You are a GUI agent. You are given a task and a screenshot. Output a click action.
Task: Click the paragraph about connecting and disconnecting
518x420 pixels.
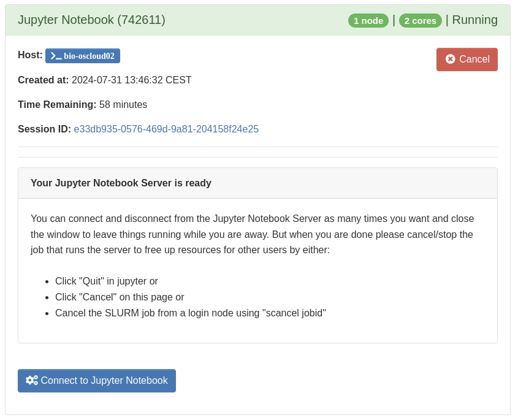[252, 234]
